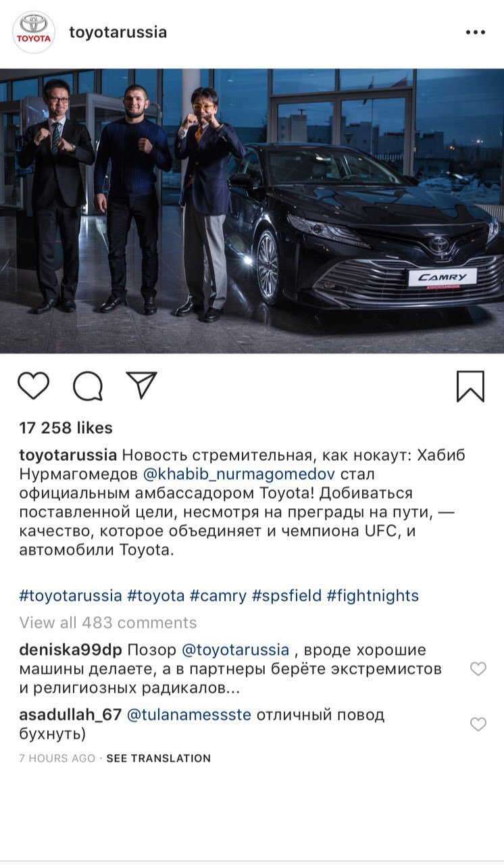Open @tulanamessste mention in comment
This screenshot has width=504, height=865.
[188, 714]
